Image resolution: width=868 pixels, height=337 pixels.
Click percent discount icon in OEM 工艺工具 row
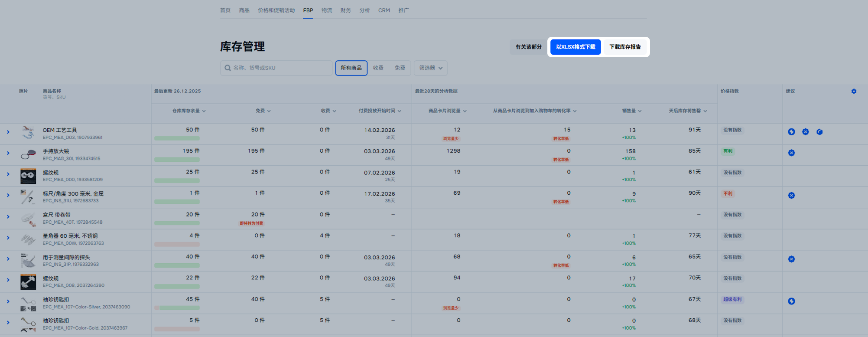click(805, 132)
